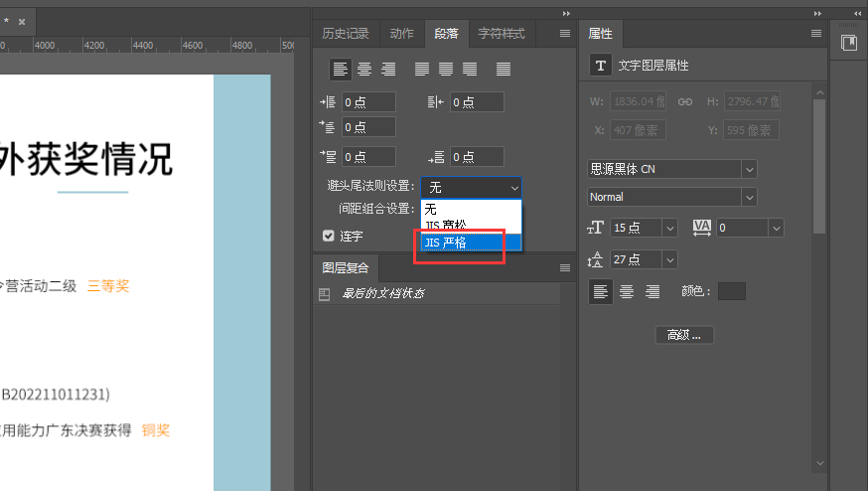The width and height of the screenshot is (868, 491).
Task: Click the left indent 0 点 input field
Action: pos(368,102)
